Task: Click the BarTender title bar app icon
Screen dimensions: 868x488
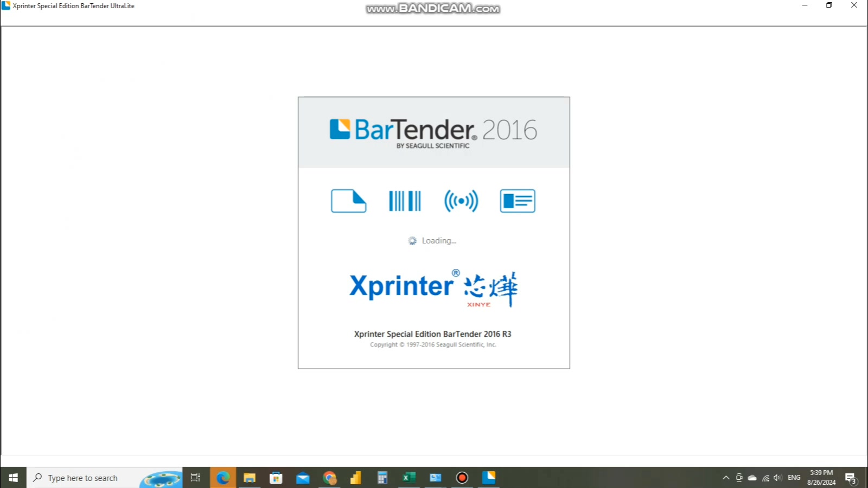Action: tap(6, 5)
